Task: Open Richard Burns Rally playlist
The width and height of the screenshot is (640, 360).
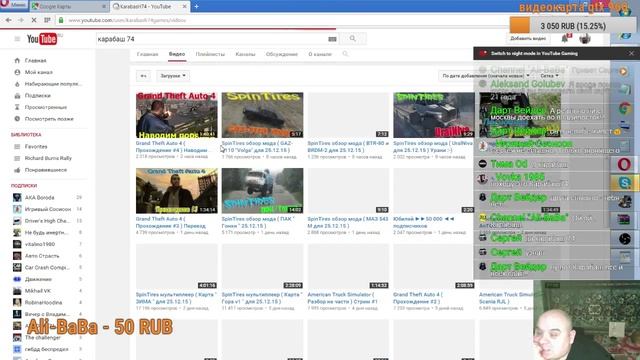Action: (48, 158)
